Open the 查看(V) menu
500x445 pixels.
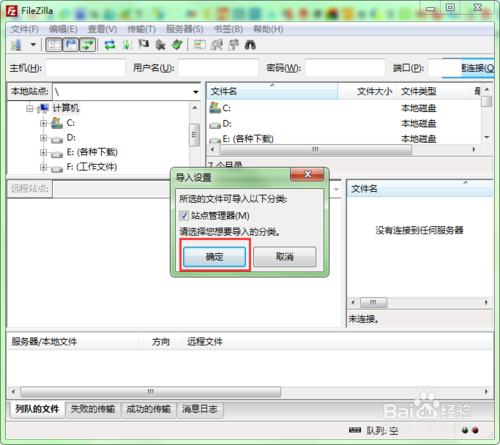point(102,29)
